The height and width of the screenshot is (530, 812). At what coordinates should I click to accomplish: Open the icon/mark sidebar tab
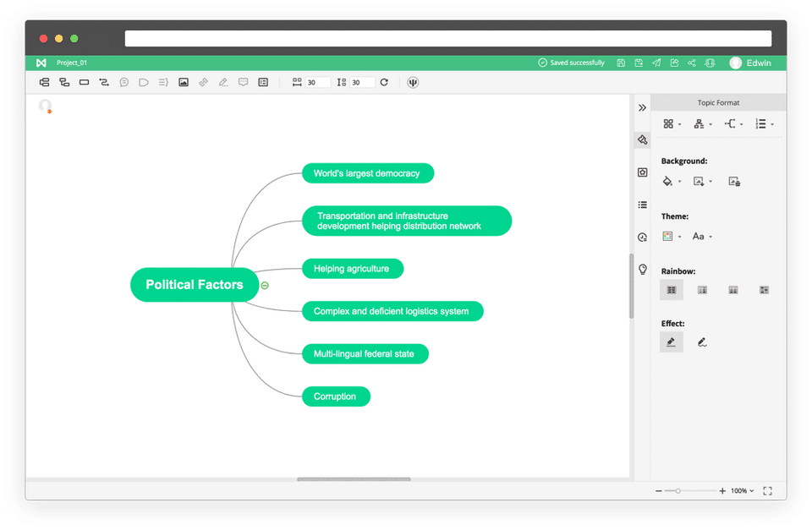pos(643,172)
